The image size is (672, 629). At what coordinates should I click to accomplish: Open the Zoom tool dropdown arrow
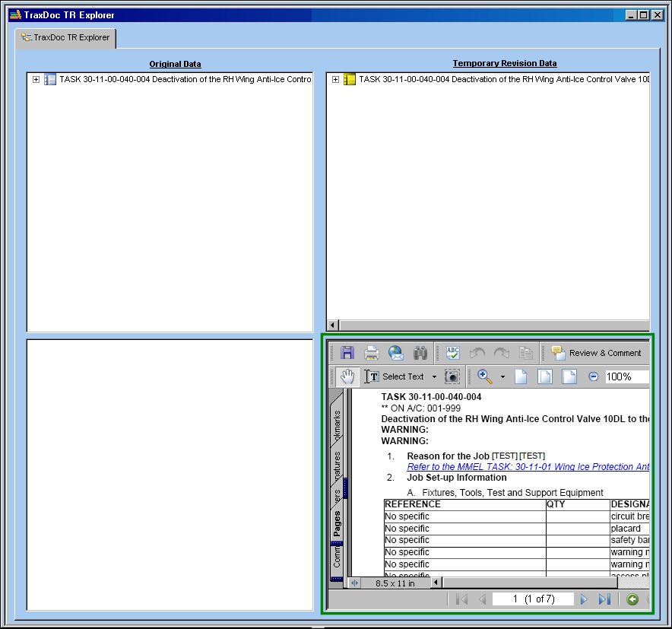pos(502,377)
